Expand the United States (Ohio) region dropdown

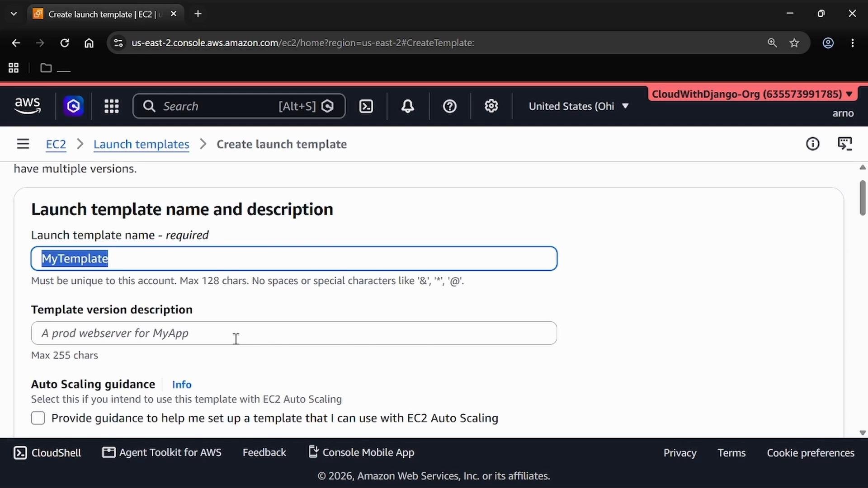coord(579,106)
